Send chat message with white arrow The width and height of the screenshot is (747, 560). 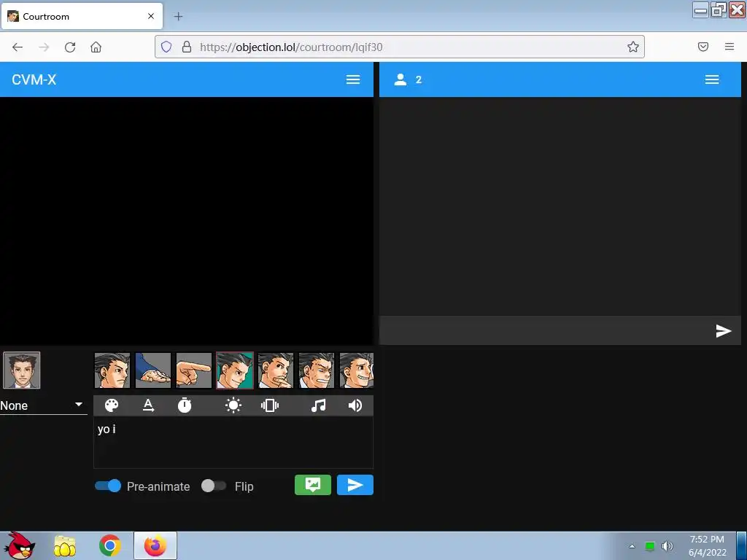point(723,330)
